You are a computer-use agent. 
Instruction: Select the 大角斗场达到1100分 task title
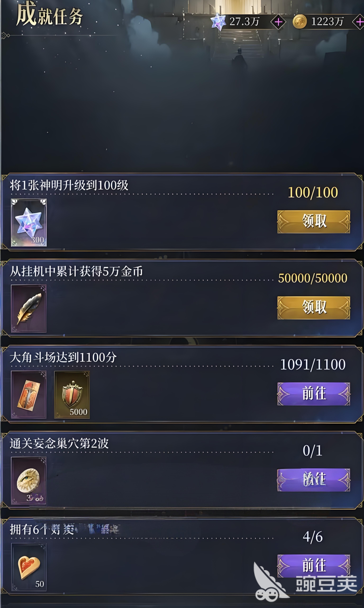pyautogui.click(x=63, y=357)
